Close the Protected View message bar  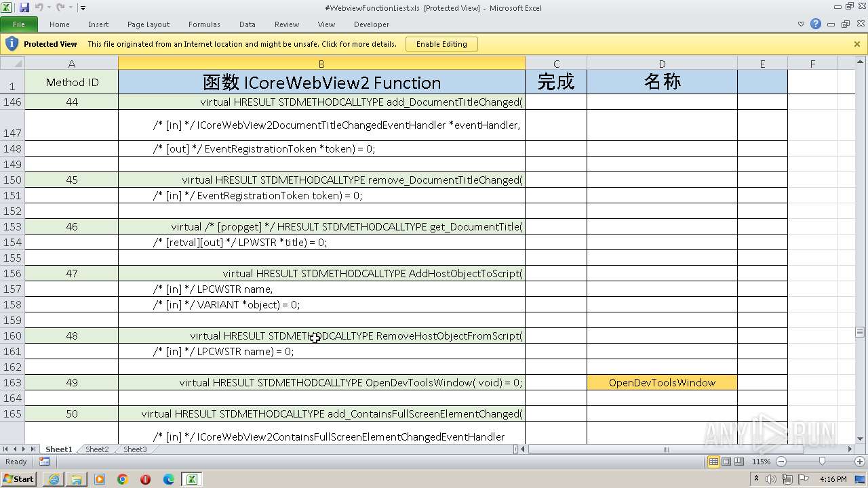click(857, 44)
